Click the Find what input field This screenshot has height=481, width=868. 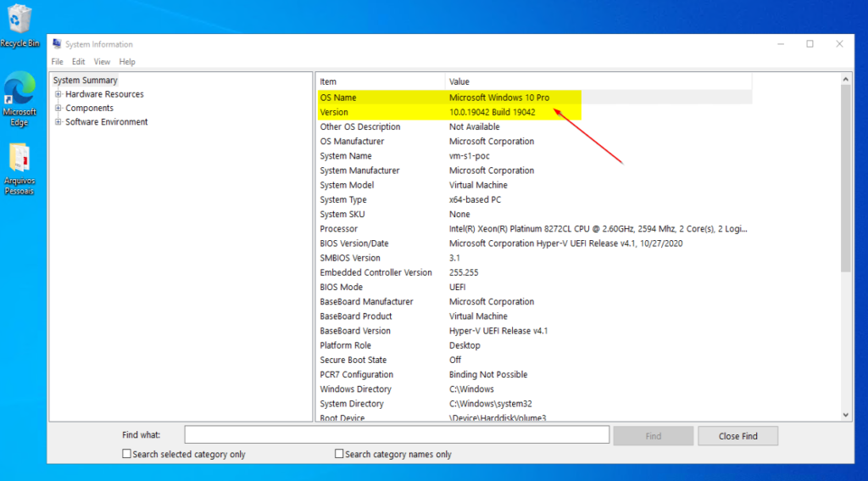[x=397, y=434]
